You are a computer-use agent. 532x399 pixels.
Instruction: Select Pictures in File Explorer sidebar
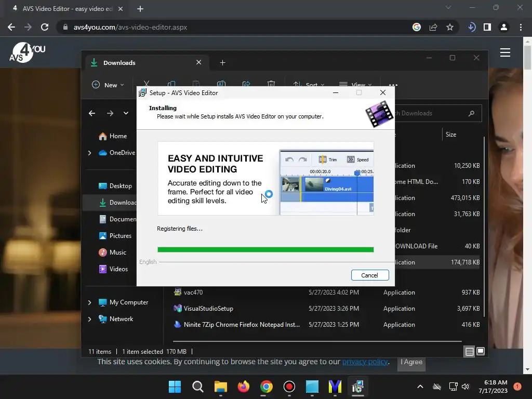[x=115, y=236]
